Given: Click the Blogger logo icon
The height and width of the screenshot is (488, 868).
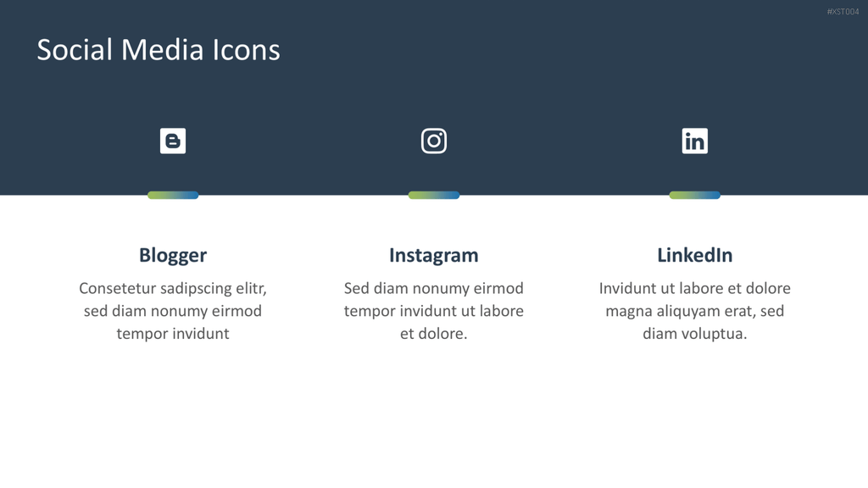Looking at the screenshot, I should (x=173, y=141).
